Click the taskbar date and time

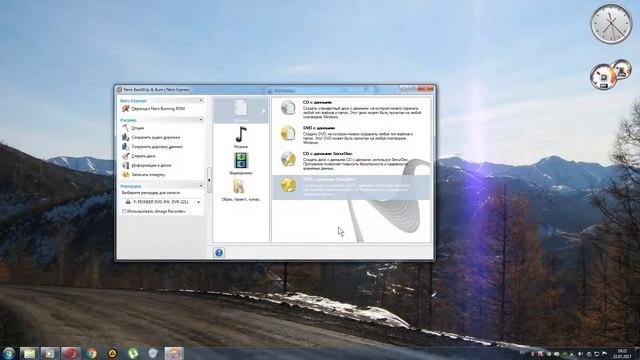[x=622, y=353]
